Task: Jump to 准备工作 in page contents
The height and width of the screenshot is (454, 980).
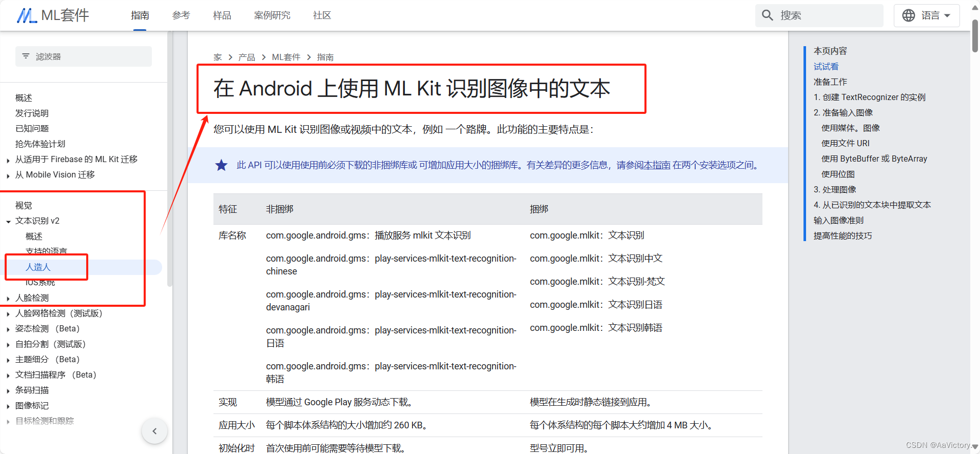Action: click(x=830, y=82)
